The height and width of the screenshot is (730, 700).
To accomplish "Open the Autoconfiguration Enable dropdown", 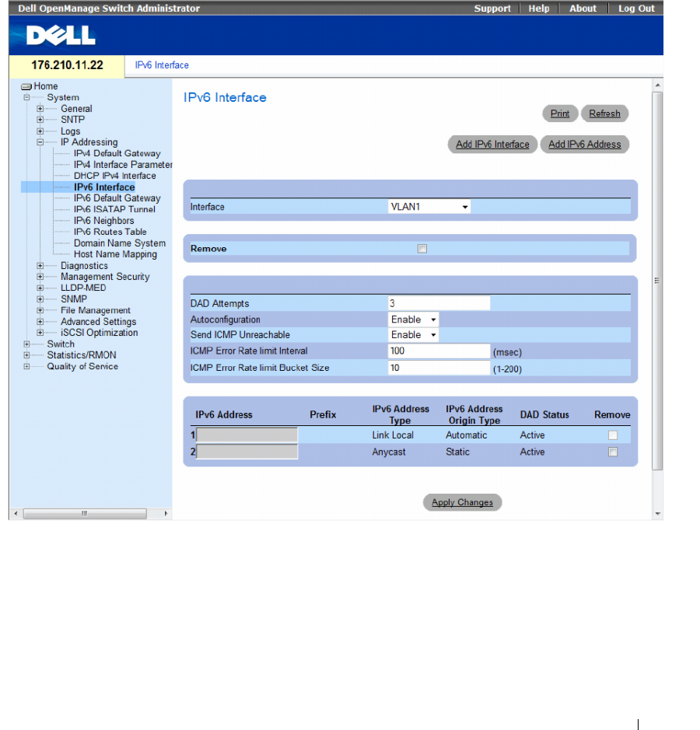I will 413,320.
